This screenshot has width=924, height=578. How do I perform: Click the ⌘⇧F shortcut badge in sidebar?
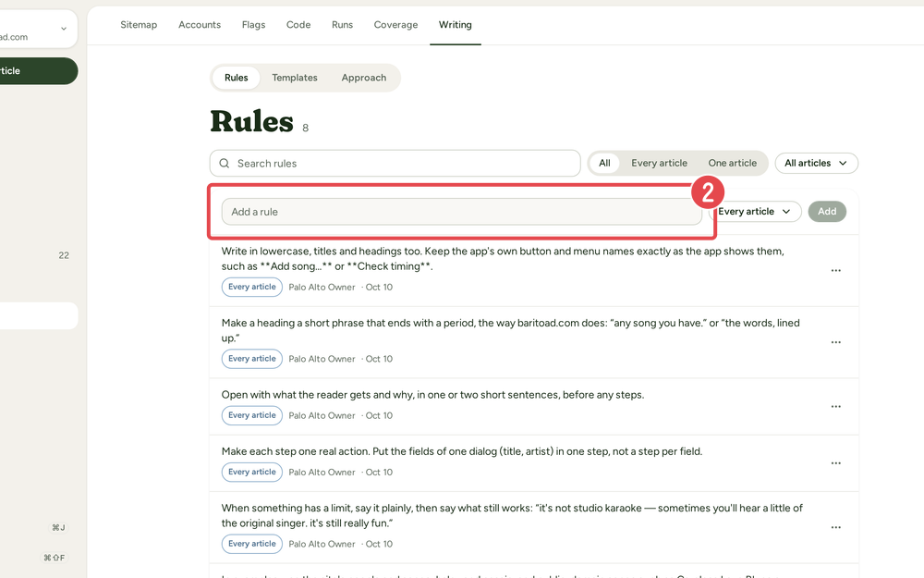pos(55,558)
